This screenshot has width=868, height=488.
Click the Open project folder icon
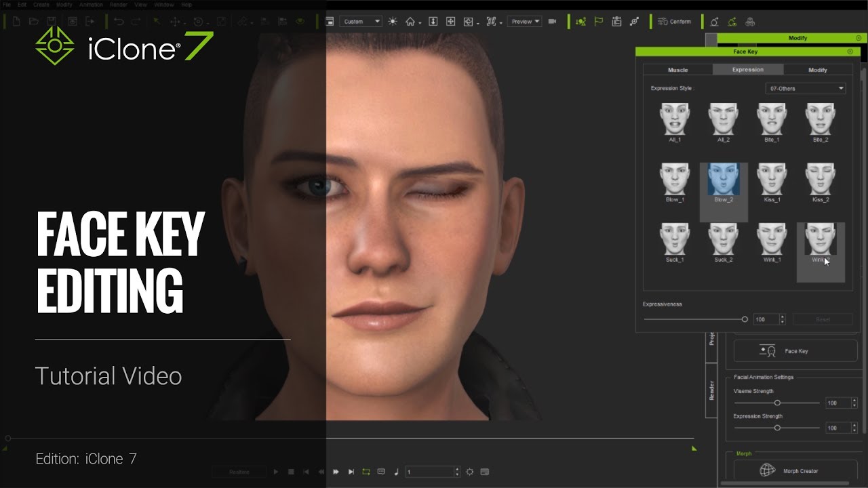[x=34, y=22]
